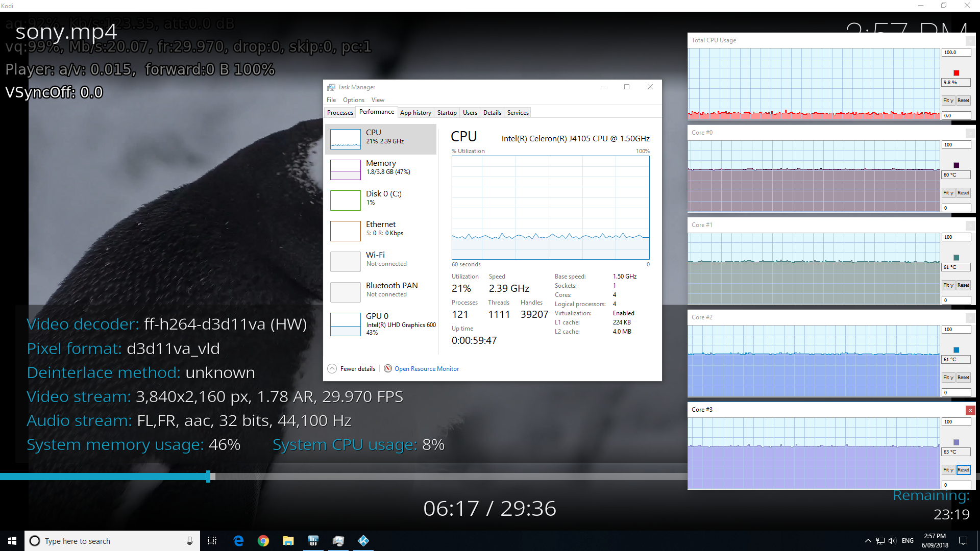Click Reset on Core #0 graph
This screenshot has height=551, width=980.
[x=963, y=193]
